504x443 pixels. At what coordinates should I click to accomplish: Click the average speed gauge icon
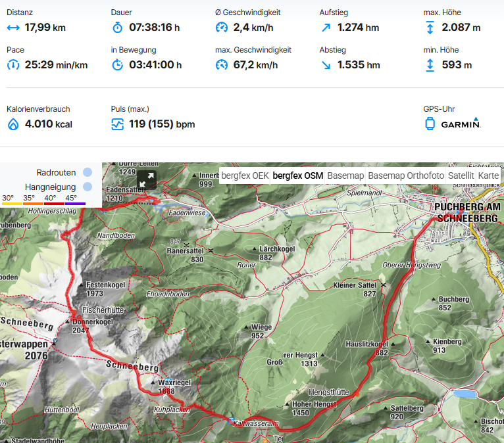click(222, 28)
